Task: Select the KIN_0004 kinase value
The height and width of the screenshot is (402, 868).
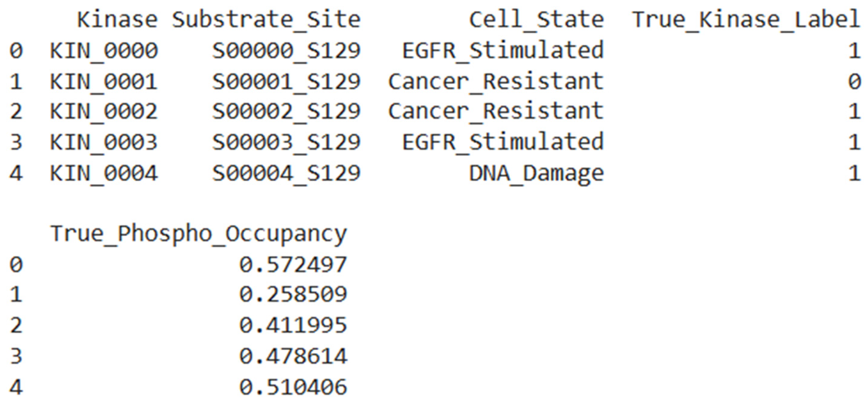Action: click(104, 173)
